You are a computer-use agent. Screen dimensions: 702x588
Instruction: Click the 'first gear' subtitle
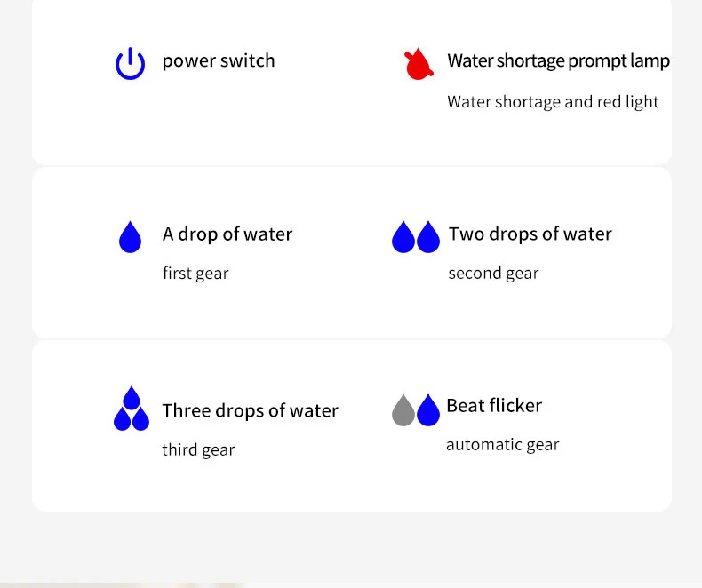click(195, 273)
